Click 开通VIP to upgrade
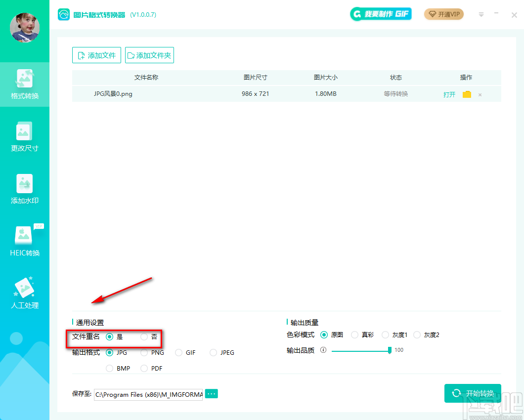Image resolution: width=524 pixels, height=420 pixels. (x=443, y=14)
